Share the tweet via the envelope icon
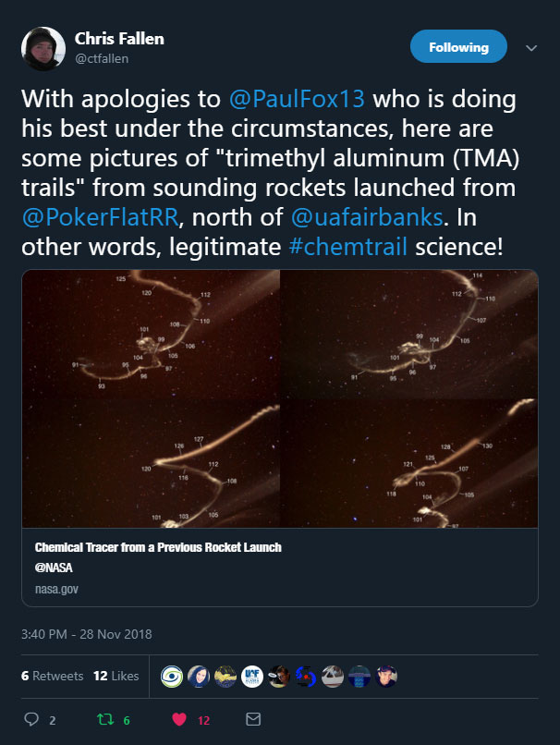Image resolution: width=560 pixels, height=745 pixels. [x=253, y=720]
